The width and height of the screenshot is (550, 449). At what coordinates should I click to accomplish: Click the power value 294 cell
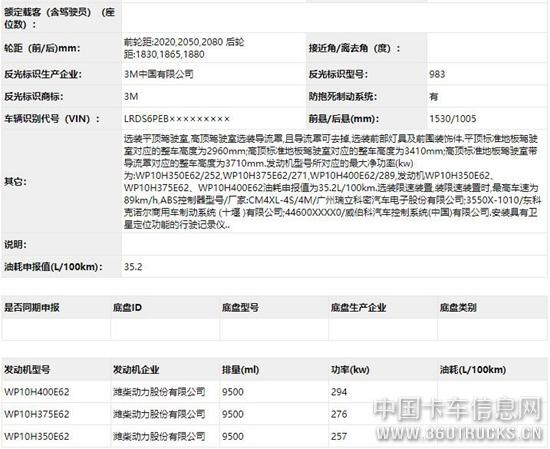pos(339,392)
